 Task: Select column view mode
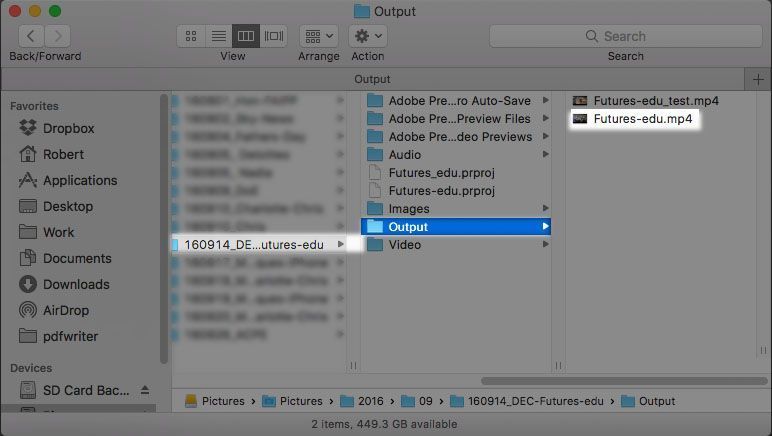click(x=246, y=36)
